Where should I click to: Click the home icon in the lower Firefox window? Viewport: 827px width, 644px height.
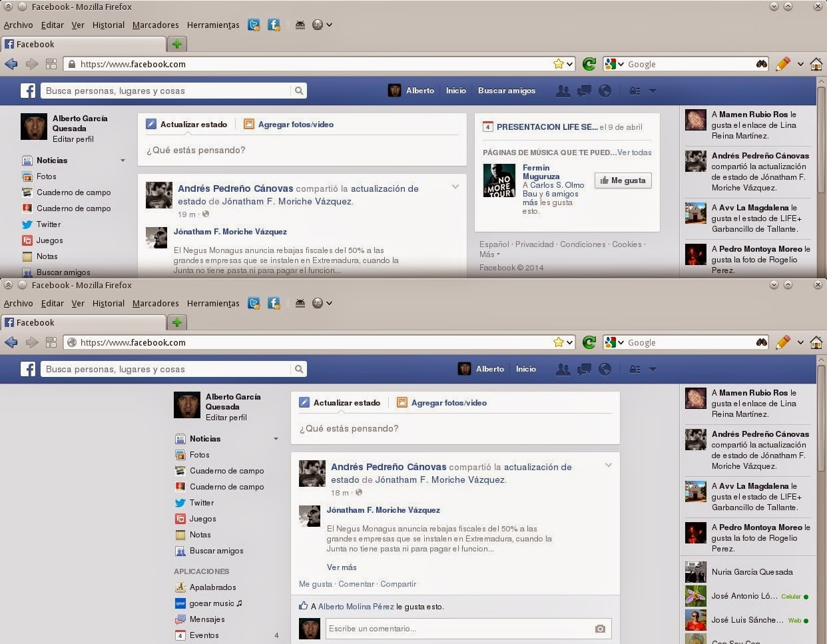pos(816,342)
